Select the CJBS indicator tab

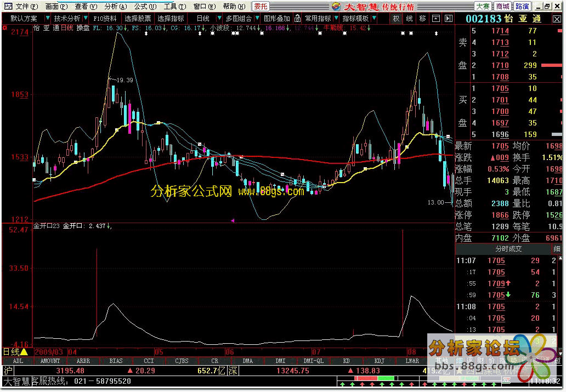[182, 361]
